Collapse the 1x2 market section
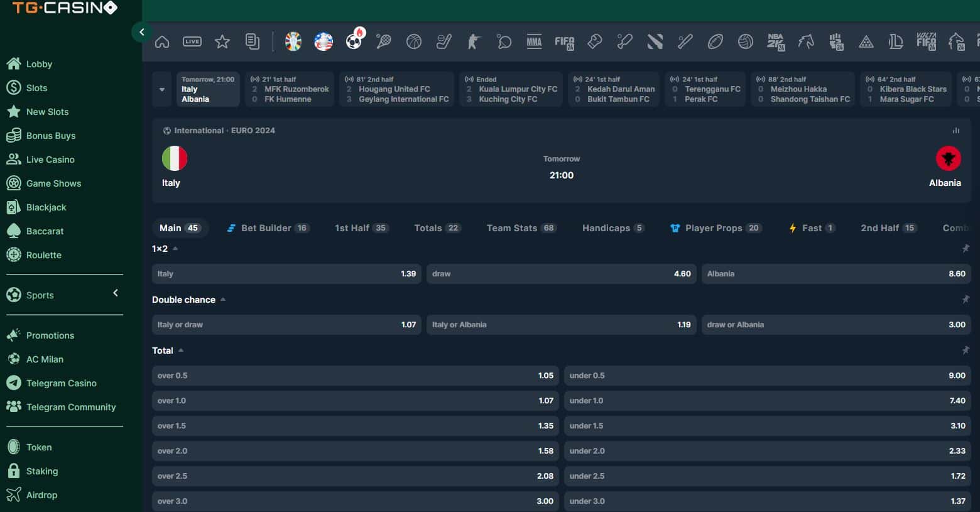 coord(175,249)
